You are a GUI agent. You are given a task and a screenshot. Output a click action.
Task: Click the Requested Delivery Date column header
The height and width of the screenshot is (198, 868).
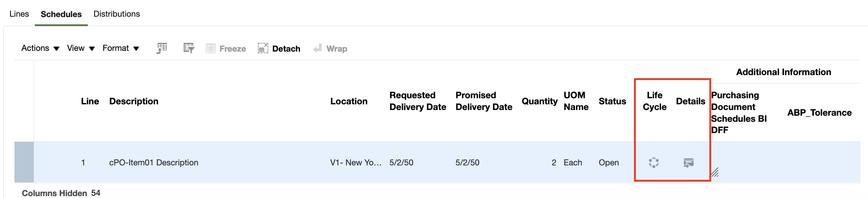[418, 101]
